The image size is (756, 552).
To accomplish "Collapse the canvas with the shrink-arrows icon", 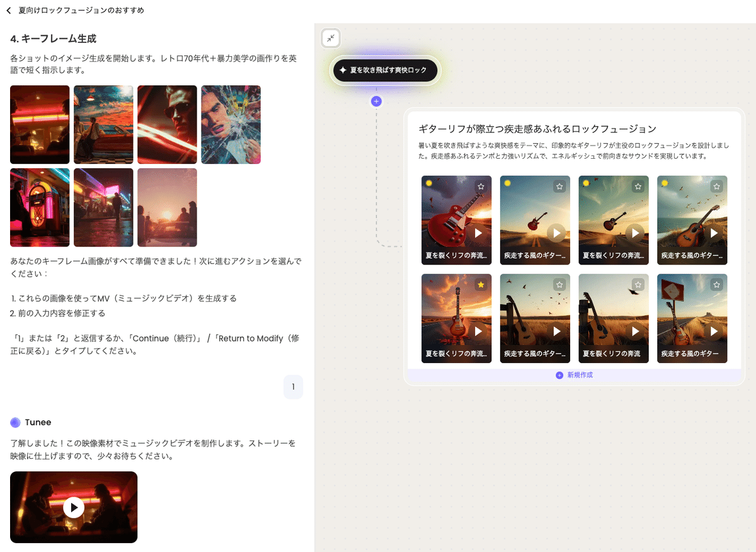I will coord(331,38).
